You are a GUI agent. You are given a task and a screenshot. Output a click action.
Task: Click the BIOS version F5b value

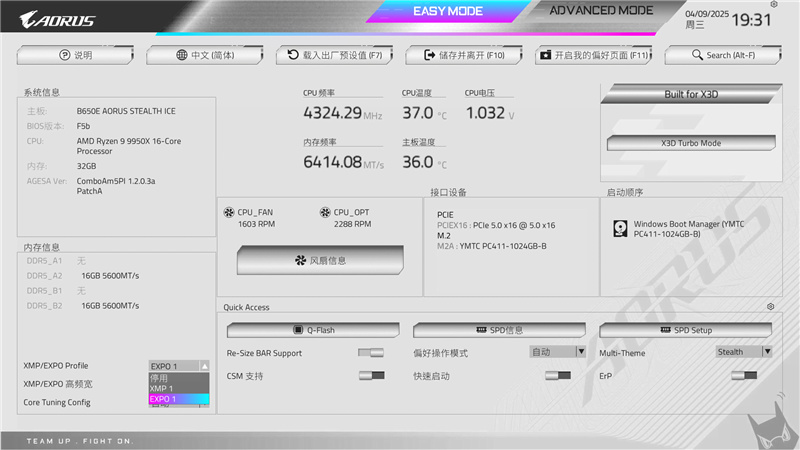click(83, 126)
